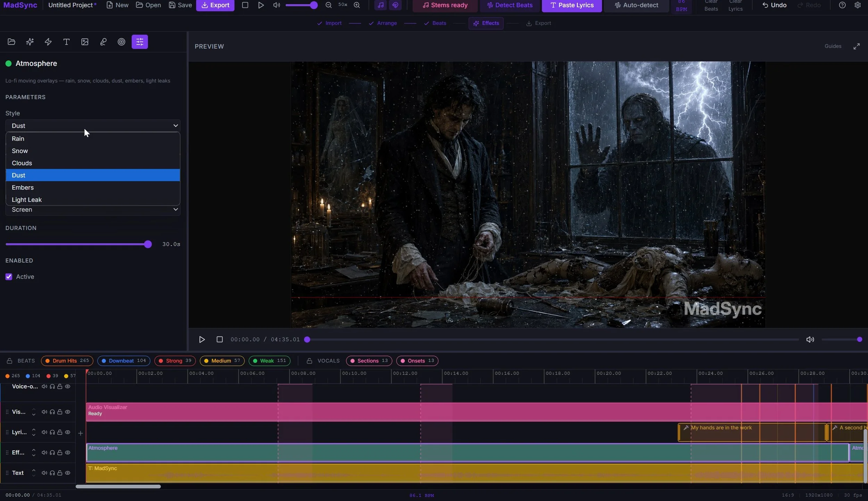Viewport: 868px width, 501px height.
Task: Toggle Downbeat beat filter
Action: click(x=124, y=361)
